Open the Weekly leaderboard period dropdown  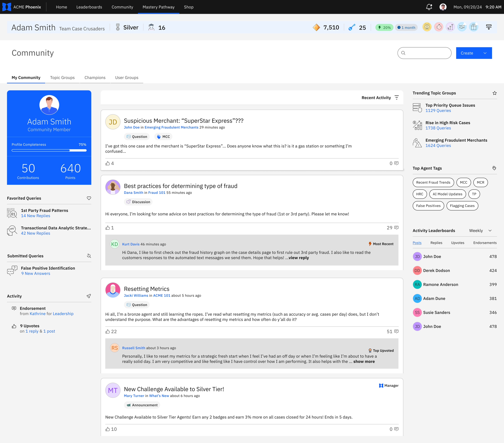(480, 231)
